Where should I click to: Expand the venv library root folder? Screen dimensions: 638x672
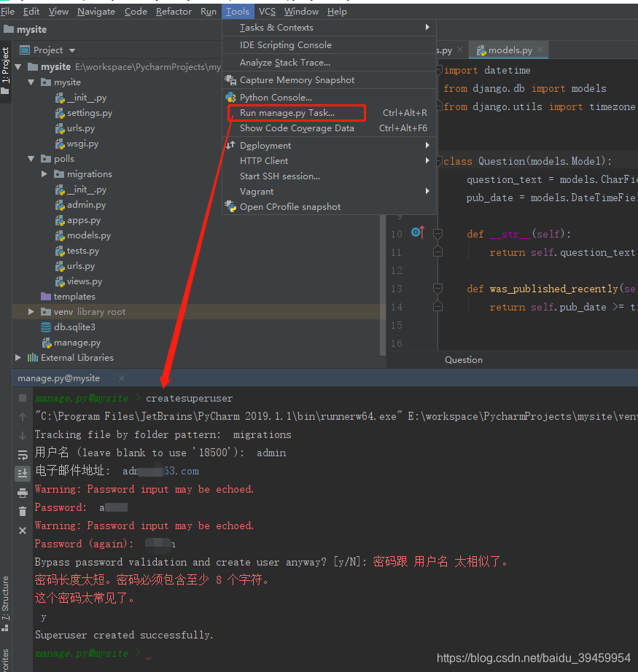31,311
